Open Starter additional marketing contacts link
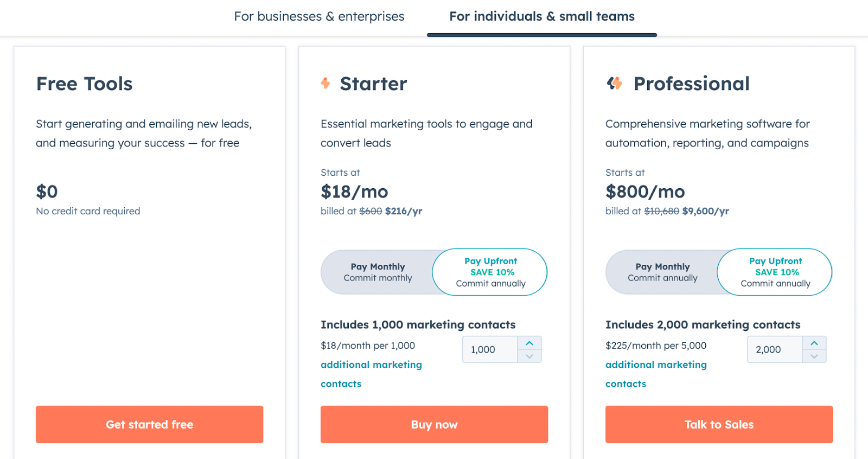The width and height of the screenshot is (868, 459). click(371, 374)
